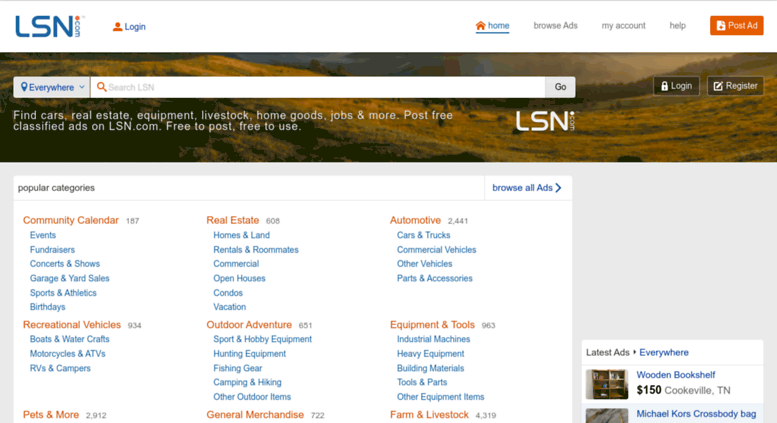Click the Login link beside the logo
This screenshot has width=777, height=423.
[129, 27]
